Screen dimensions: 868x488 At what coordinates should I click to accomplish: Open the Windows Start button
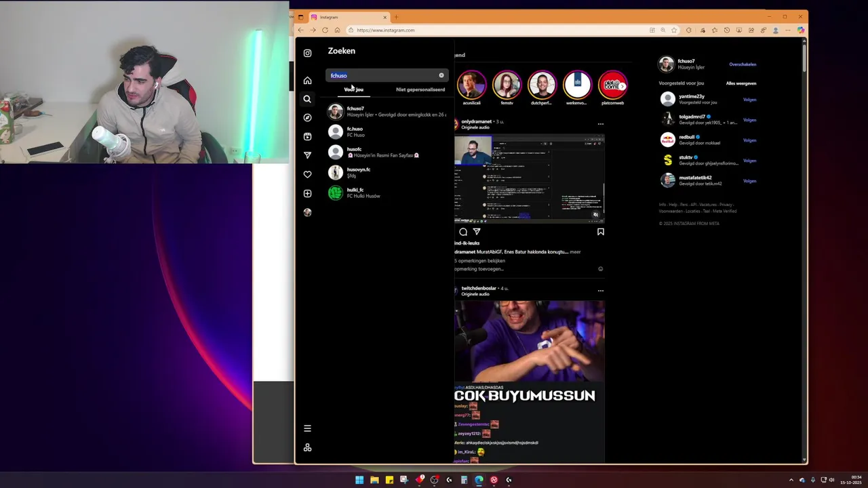click(359, 480)
